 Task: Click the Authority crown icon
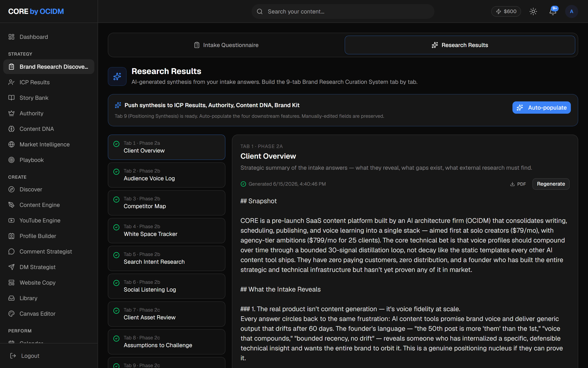tap(11, 113)
